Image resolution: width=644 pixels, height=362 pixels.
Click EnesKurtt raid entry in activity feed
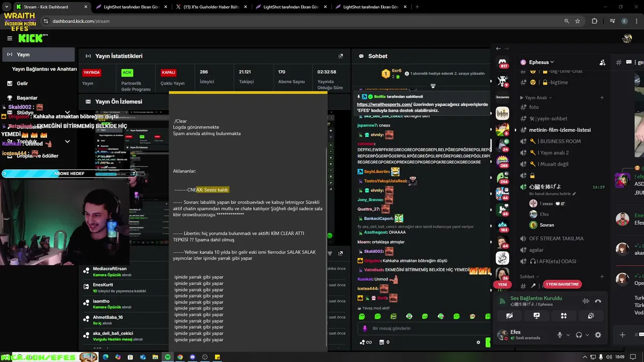(x=118, y=288)
